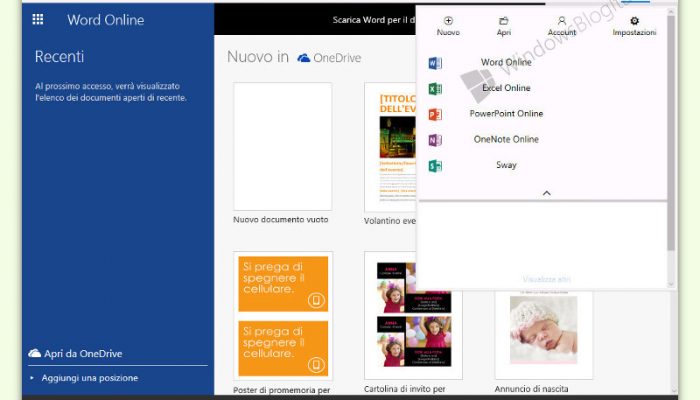Click the Poster di promemoria per caption
Screen dimensions: 700x400
click(282, 390)
